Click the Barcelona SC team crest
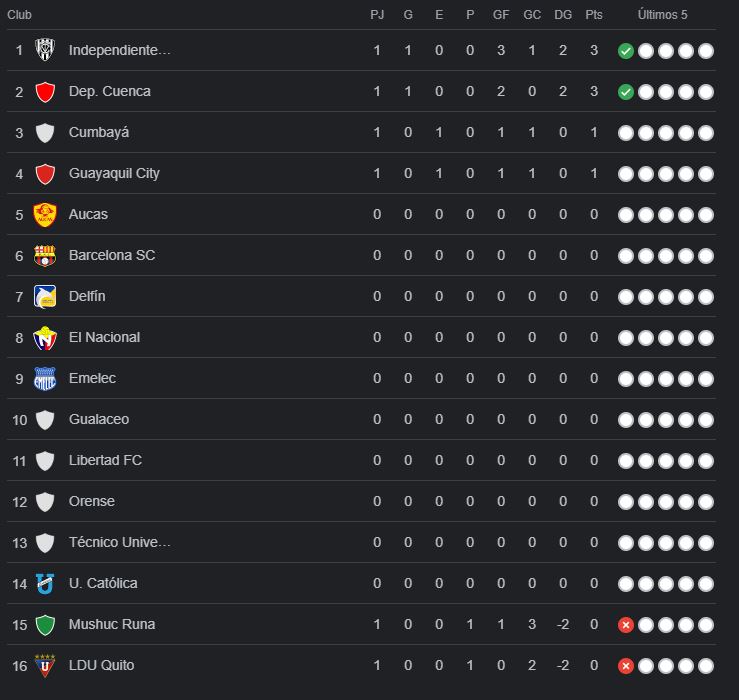Image resolution: width=739 pixels, height=700 pixels. pyautogui.click(x=44, y=255)
